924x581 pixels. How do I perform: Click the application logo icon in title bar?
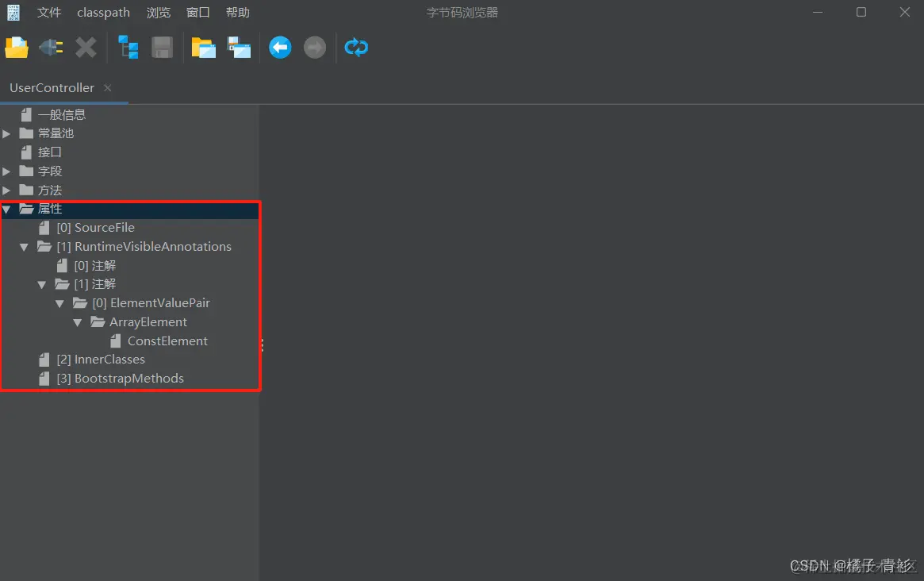pos(13,13)
